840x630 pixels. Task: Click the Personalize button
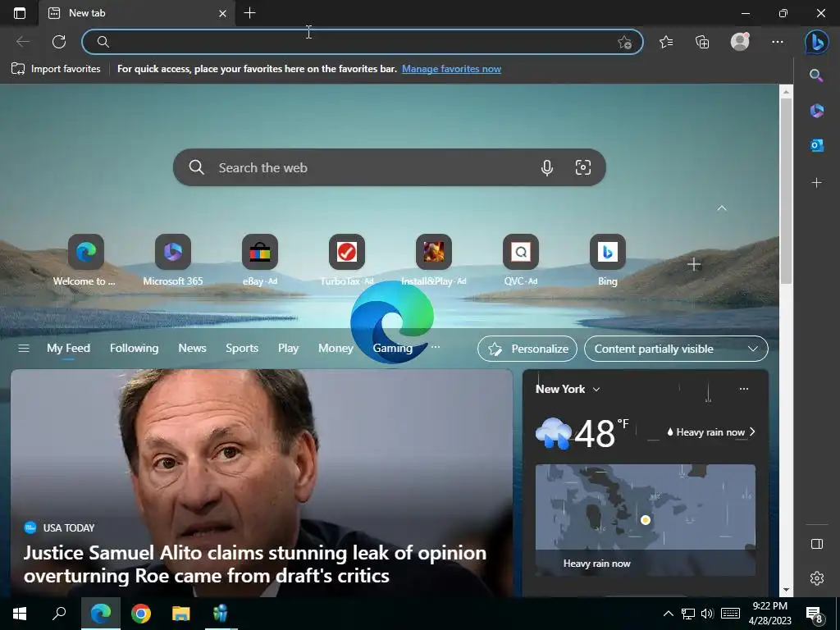(x=527, y=349)
